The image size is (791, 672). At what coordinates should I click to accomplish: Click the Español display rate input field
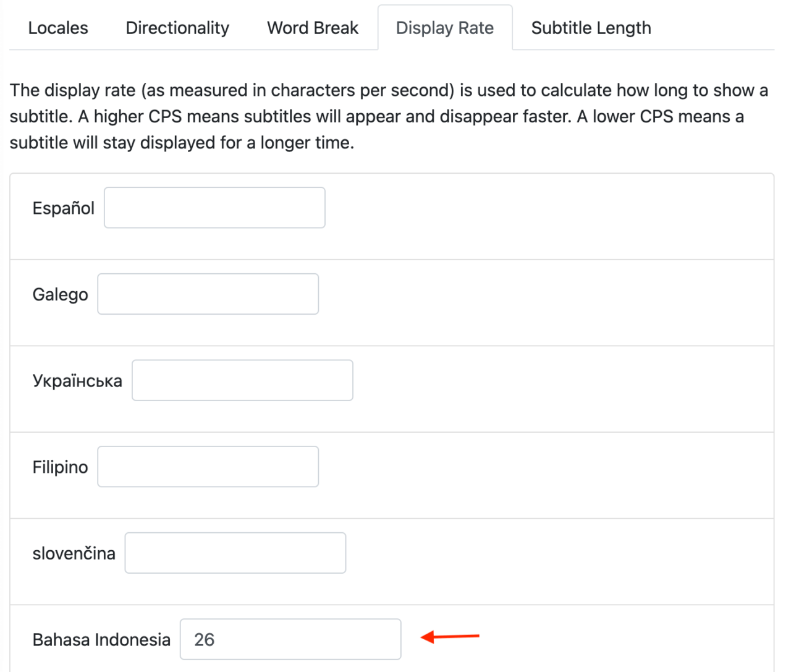(x=214, y=208)
